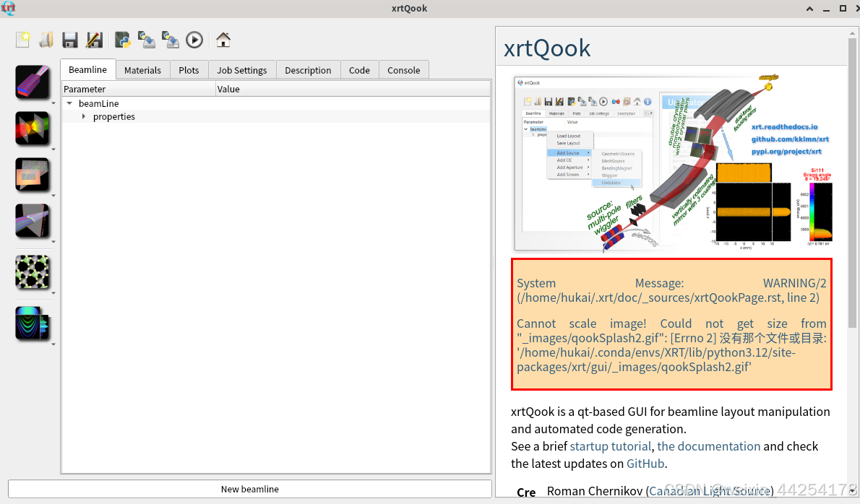Roll up the window with title bar arrow

[x=809, y=8]
